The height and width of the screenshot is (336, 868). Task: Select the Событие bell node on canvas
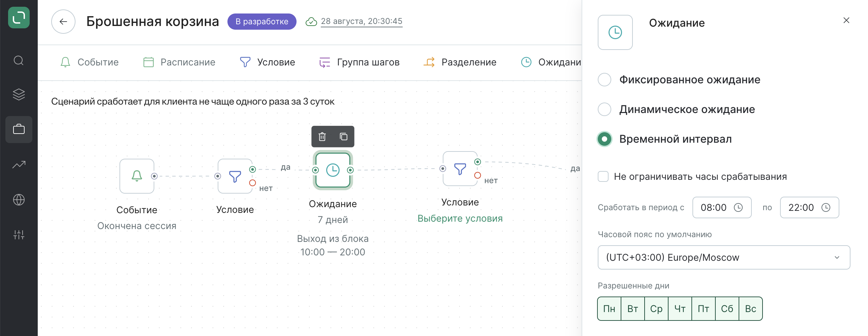(x=137, y=176)
